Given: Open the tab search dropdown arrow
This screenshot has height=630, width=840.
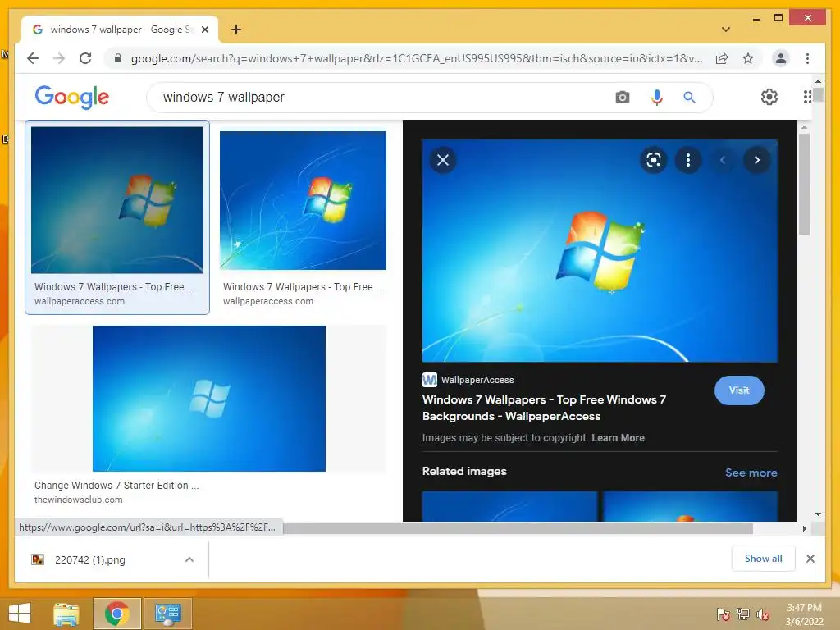Looking at the screenshot, I should 725,30.
